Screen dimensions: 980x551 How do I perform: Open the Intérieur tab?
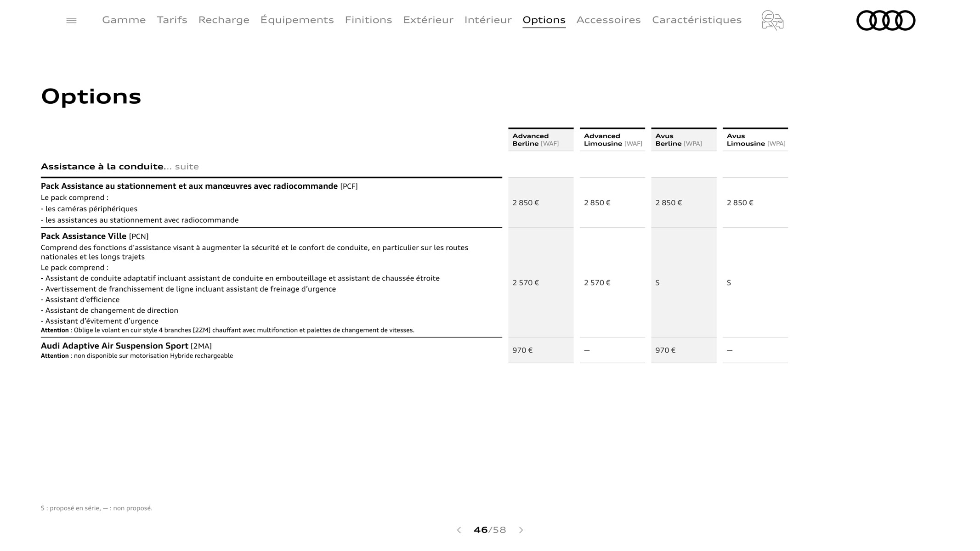coord(488,20)
